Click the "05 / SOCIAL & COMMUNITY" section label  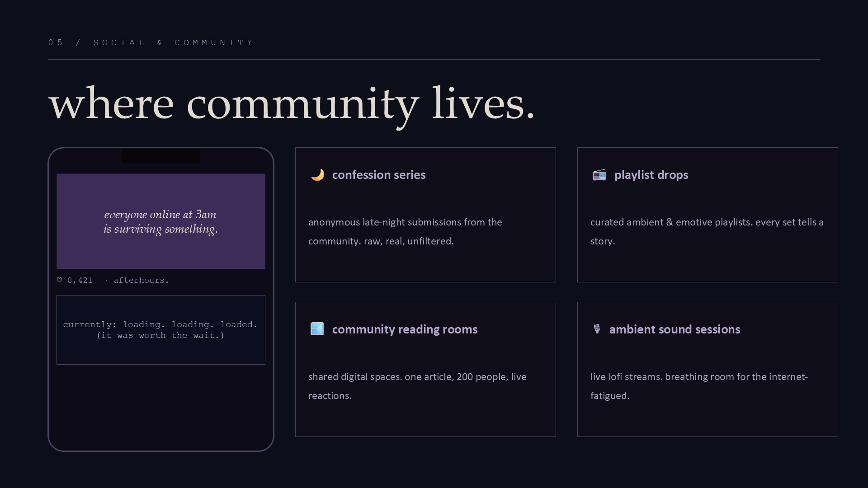(151, 42)
